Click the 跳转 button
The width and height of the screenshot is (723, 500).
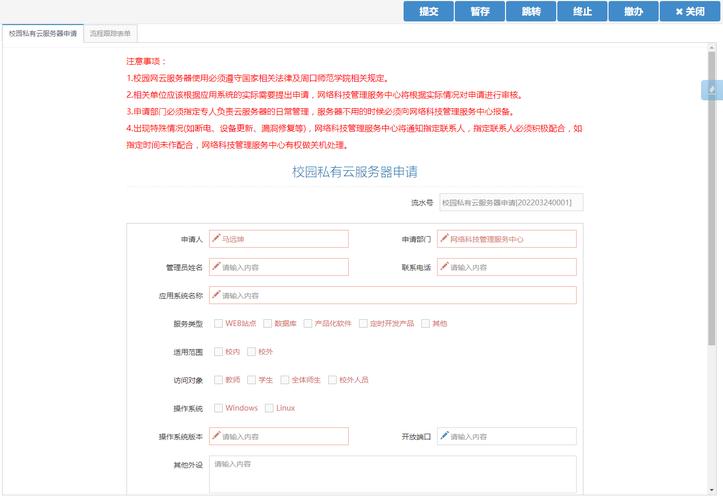pos(531,12)
